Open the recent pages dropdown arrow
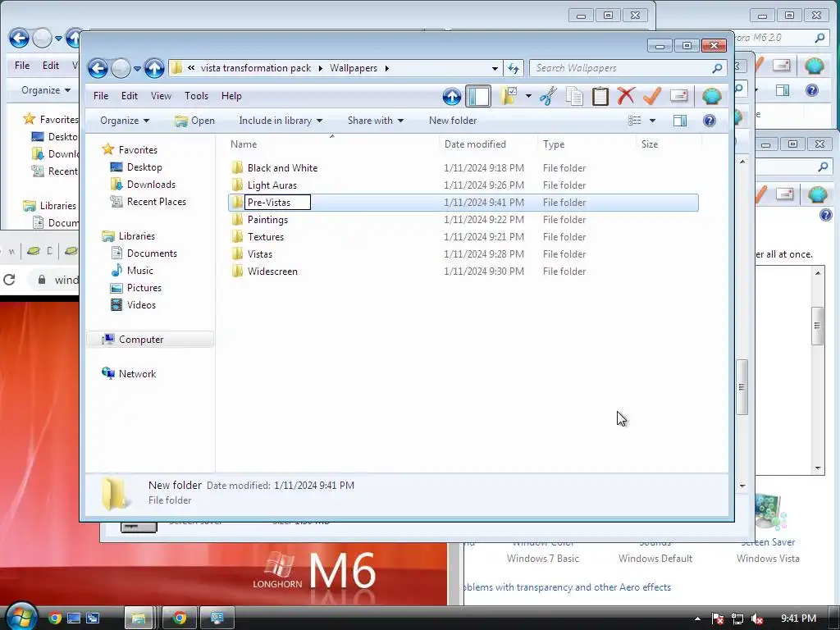Viewport: 840px width, 630px height. tap(137, 69)
